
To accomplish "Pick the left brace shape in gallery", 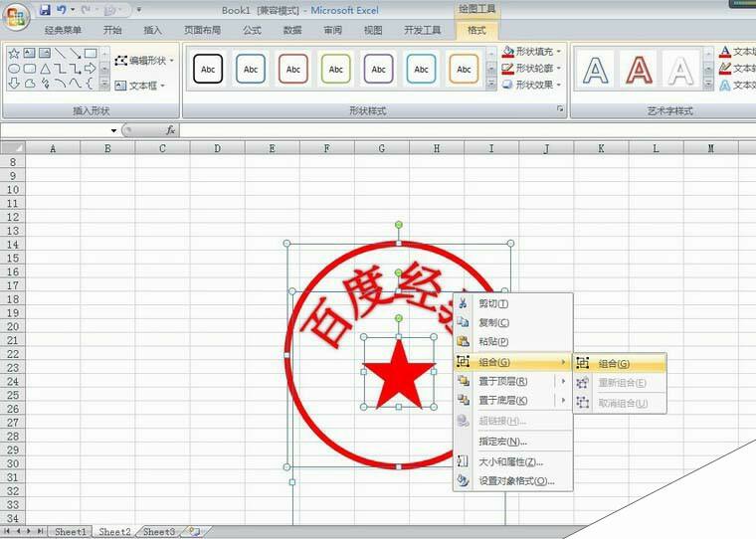I will tap(91, 84).
